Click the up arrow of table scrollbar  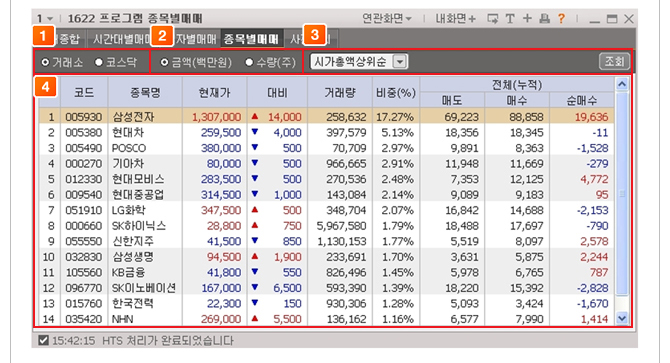point(622,85)
